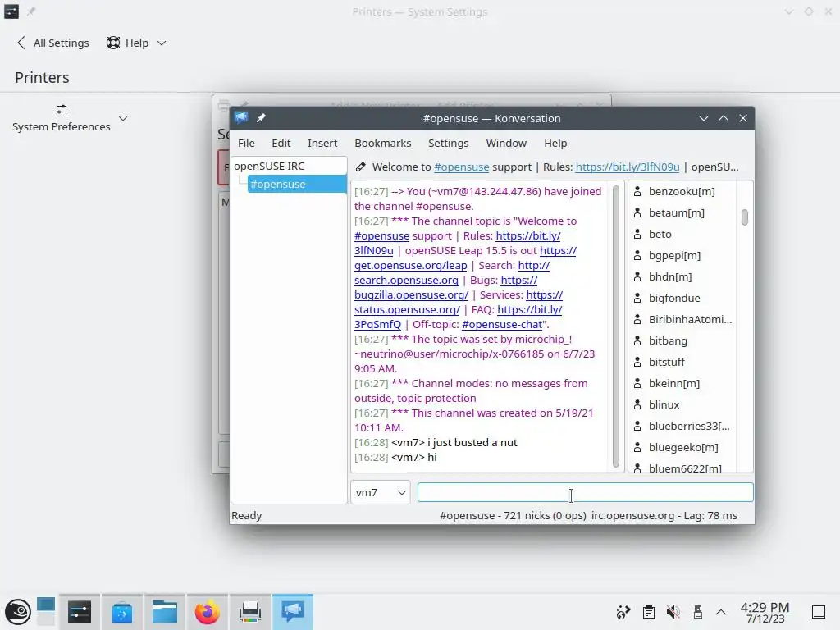Switch to Konversation in taskbar
The height and width of the screenshot is (630, 840).
(293, 612)
